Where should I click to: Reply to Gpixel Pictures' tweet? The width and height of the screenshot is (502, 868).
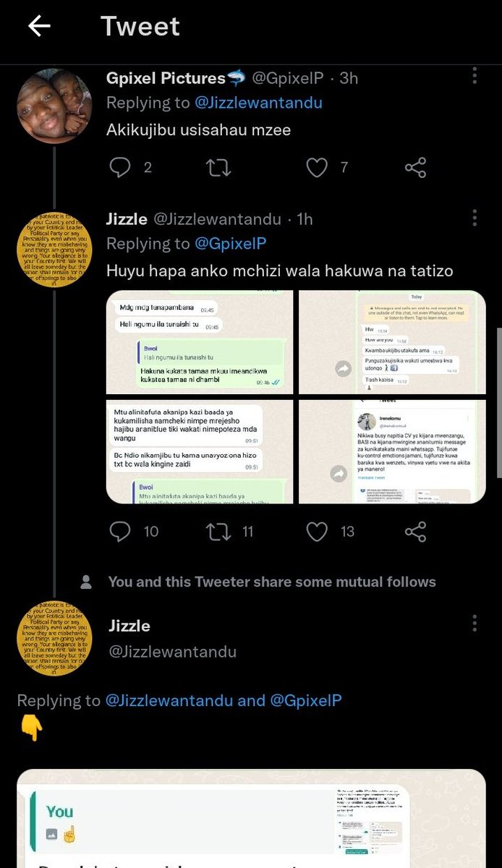119,168
